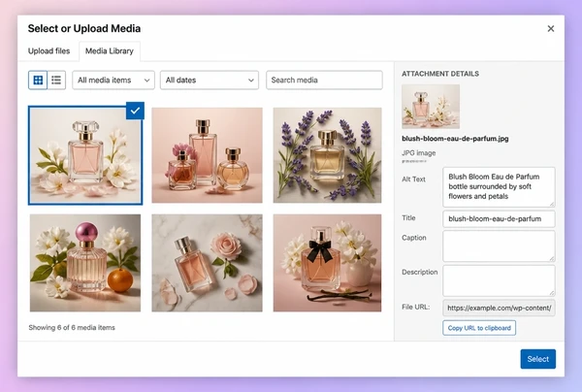
Task: Click the 'JPG image' file type text
Action: tap(419, 153)
